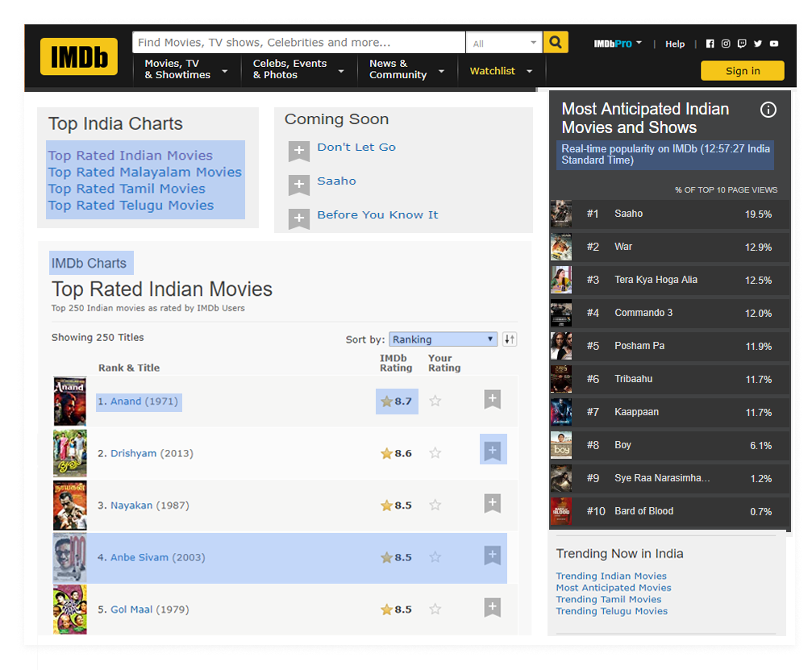Toggle the sort order direction button
812x670 pixels.
pos(510,339)
